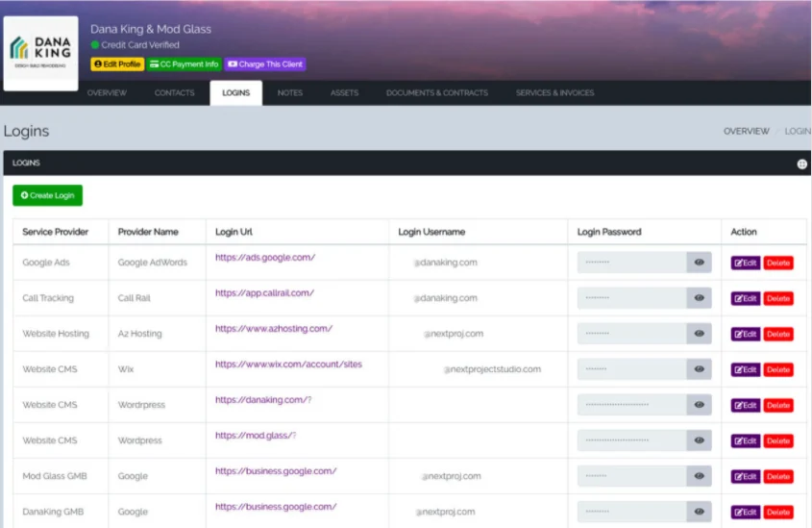Edit the Mod Glass GMB login

(745, 476)
